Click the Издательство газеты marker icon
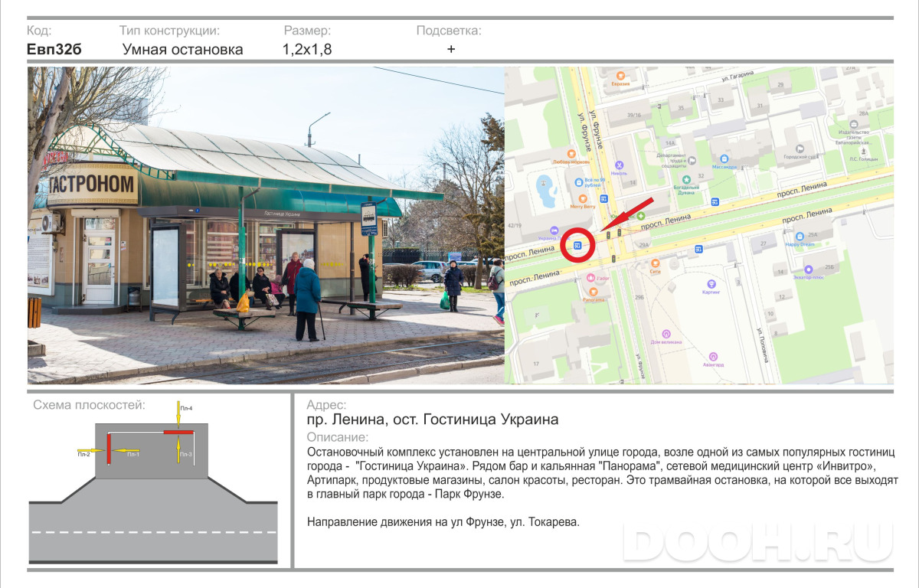 tap(854, 124)
